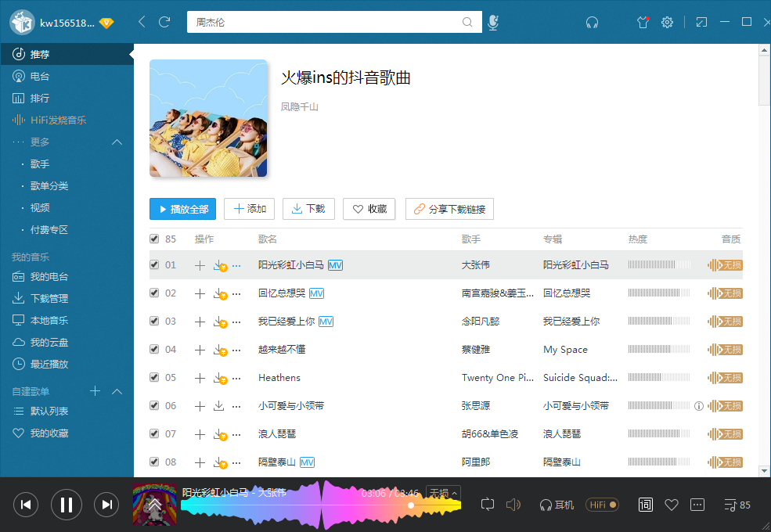Viewport: 771px width, 532px height.
Task: Click the 添加 button
Action: 249,209
